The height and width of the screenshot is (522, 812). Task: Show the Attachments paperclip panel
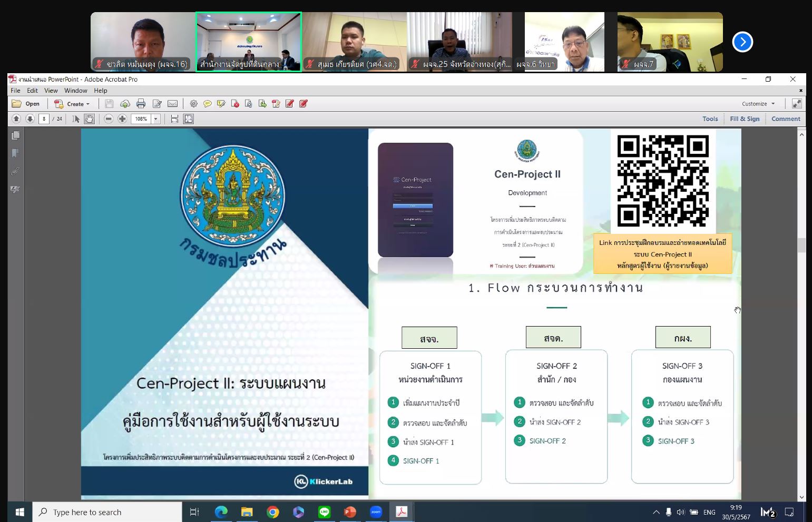[16, 171]
